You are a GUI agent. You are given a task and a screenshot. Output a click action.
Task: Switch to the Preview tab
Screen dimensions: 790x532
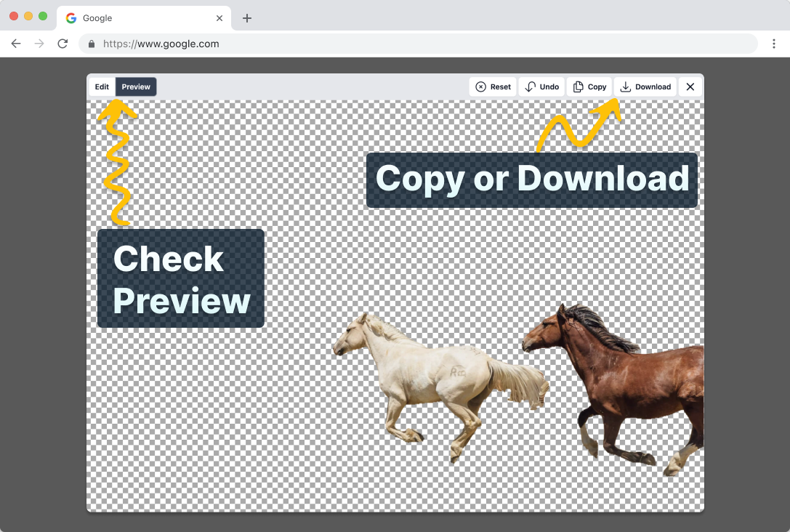pos(136,87)
